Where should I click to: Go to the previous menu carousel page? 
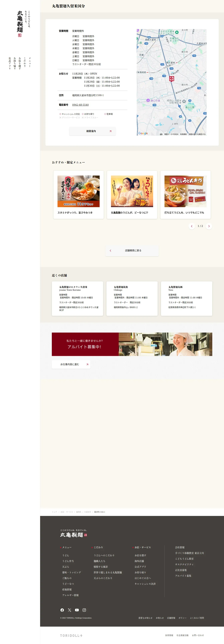tap(192, 226)
